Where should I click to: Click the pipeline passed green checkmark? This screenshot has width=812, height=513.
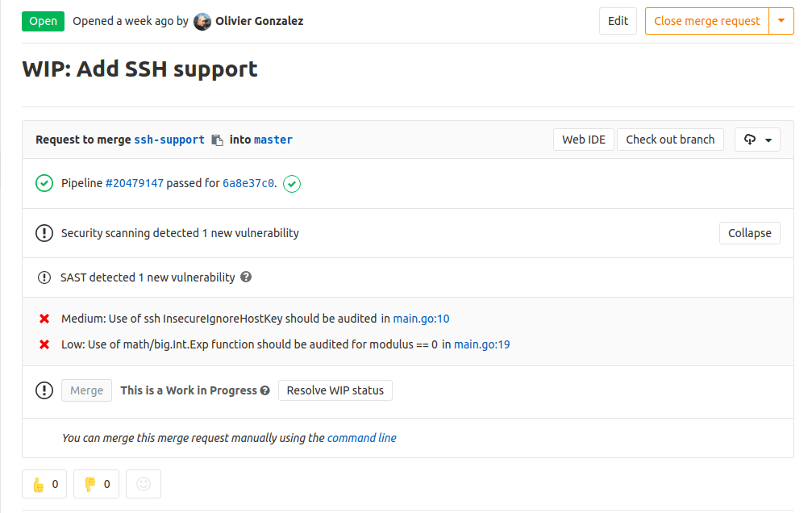coord(44,183)
